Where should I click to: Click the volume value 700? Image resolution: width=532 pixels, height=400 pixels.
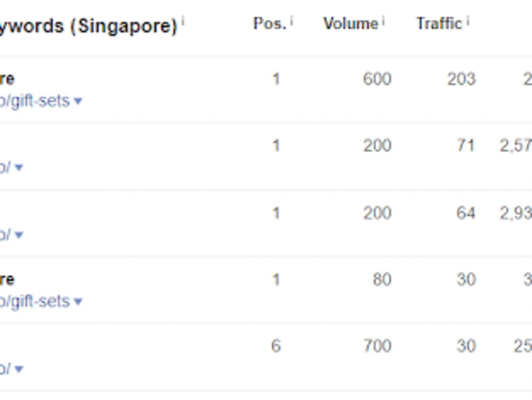pyautogui.click(x=377, y=346)
